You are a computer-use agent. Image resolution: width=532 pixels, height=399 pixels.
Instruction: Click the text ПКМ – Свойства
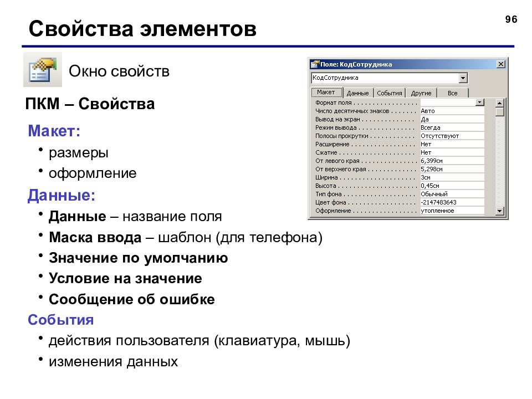90,104
